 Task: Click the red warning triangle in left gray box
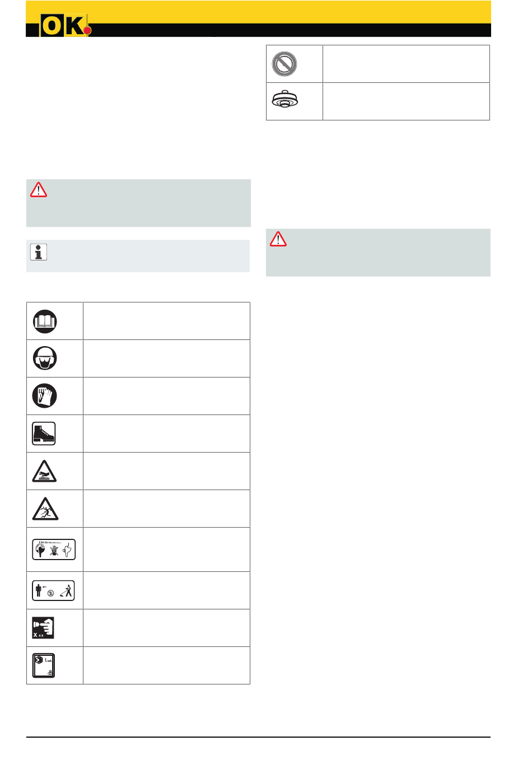[x=39, y=190]
